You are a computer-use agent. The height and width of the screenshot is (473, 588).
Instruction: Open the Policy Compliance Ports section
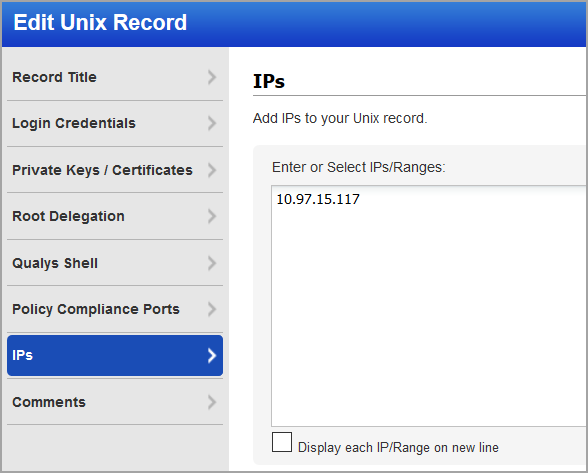pyautogui.click(x=115, y=309)
